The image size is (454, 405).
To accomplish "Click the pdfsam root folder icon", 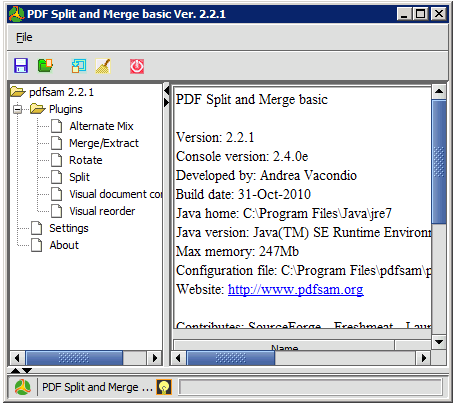I will [18, 92].
